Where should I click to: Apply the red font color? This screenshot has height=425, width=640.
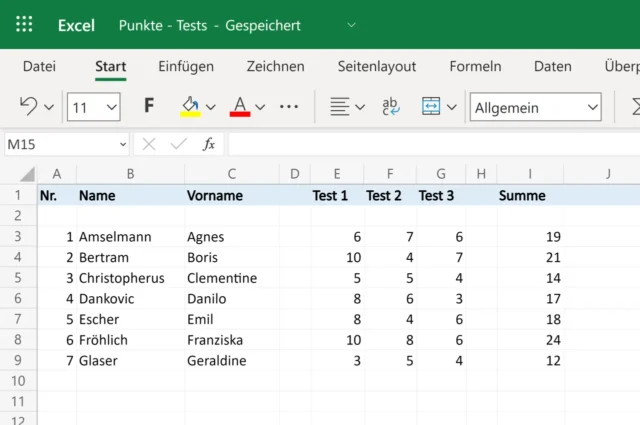click(239, 106)
